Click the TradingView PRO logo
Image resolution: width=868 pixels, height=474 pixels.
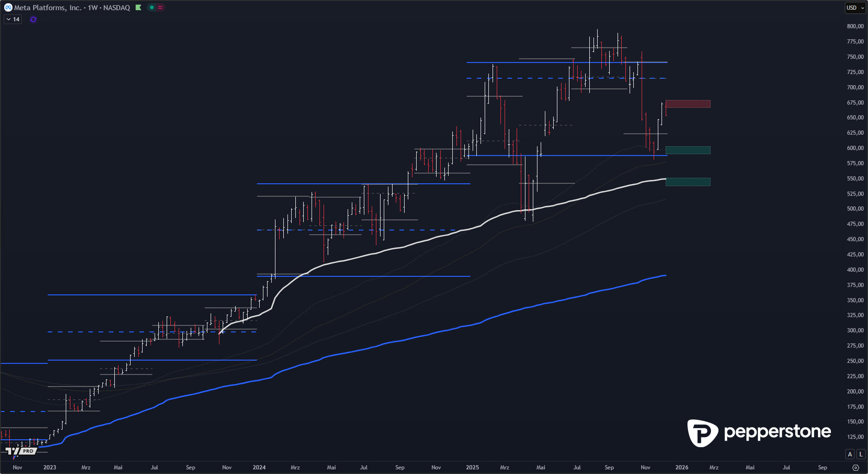21,451
